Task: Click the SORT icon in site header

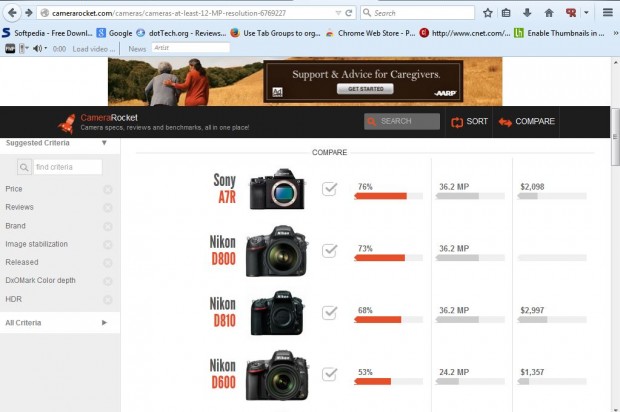Action: coord(458,122)
